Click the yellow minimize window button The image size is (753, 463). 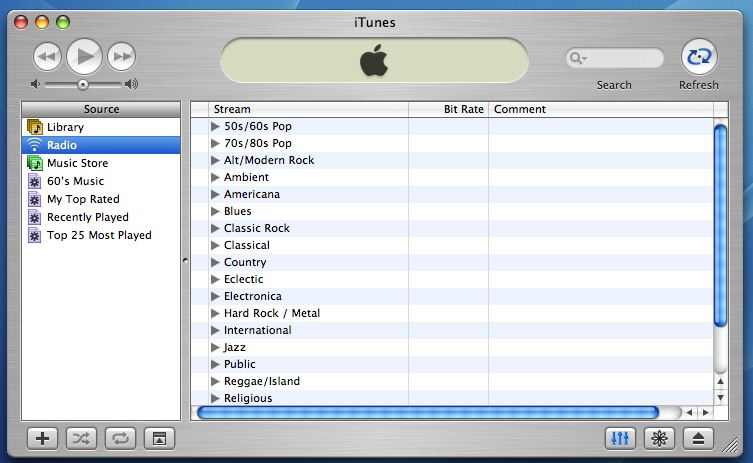[42, 22]
